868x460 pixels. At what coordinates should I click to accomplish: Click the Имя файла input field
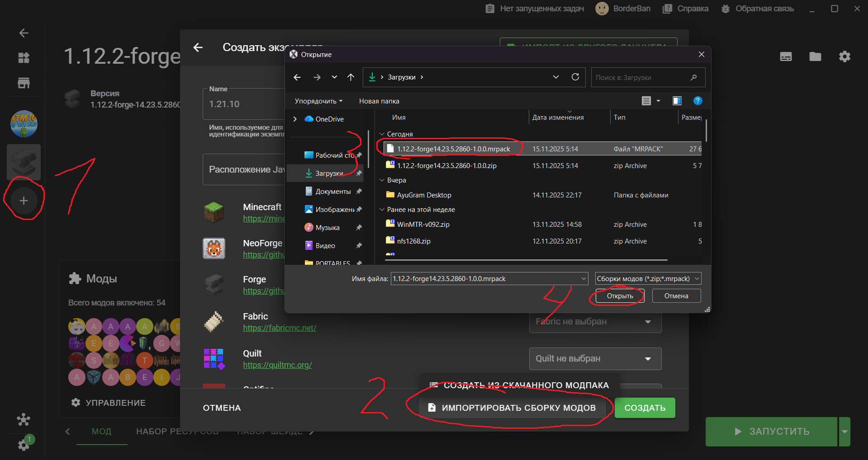point(484,279)
